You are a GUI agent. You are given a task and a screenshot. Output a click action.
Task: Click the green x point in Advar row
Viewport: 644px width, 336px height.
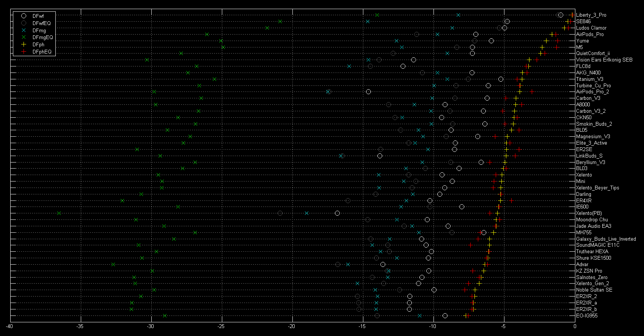click(x=113, y=264)
